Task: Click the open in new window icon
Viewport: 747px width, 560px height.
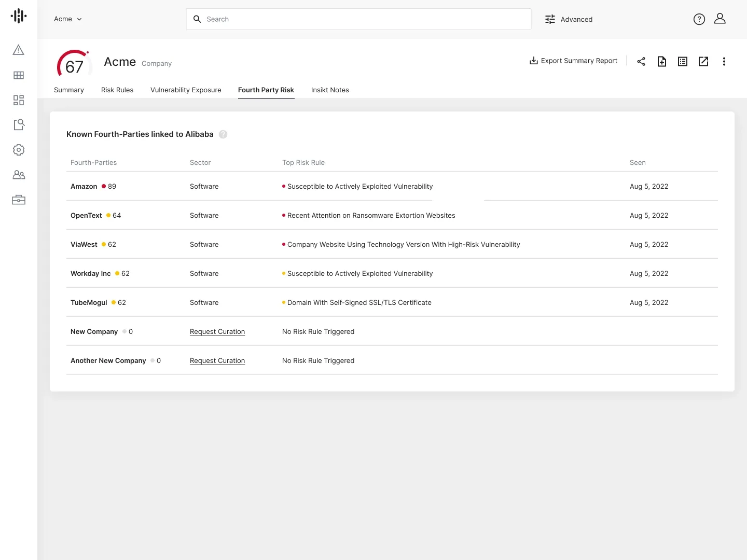Action: [x=703, y=61]
